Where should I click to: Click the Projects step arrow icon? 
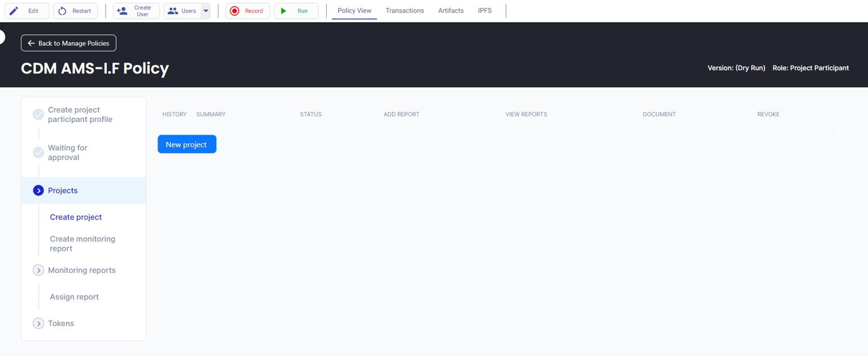point(38,191)
